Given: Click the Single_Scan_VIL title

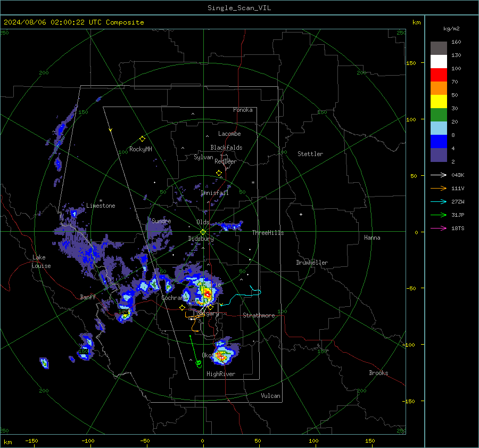Looking at the screenshot, I should tap(239, 8).
